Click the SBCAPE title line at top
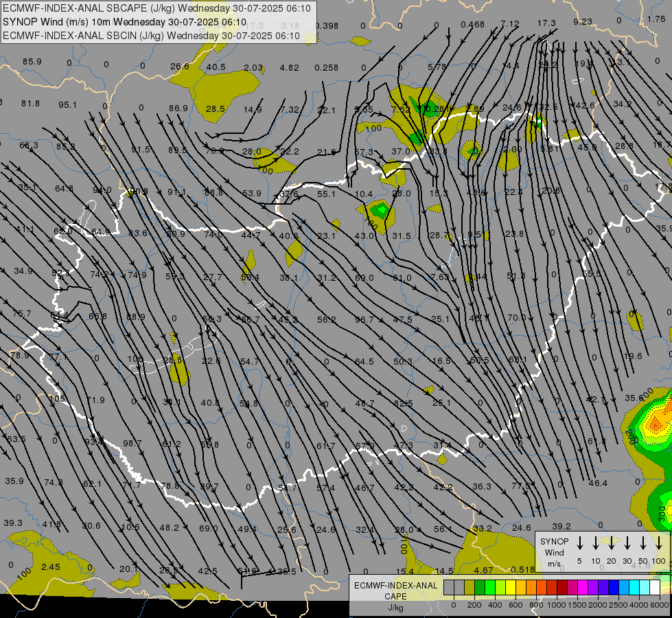672x618 pixels. point(157,8)
